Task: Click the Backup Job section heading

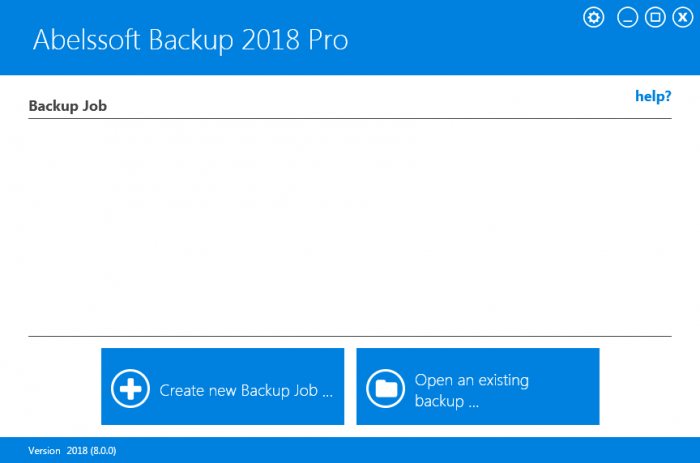Action: coord(68,105)
